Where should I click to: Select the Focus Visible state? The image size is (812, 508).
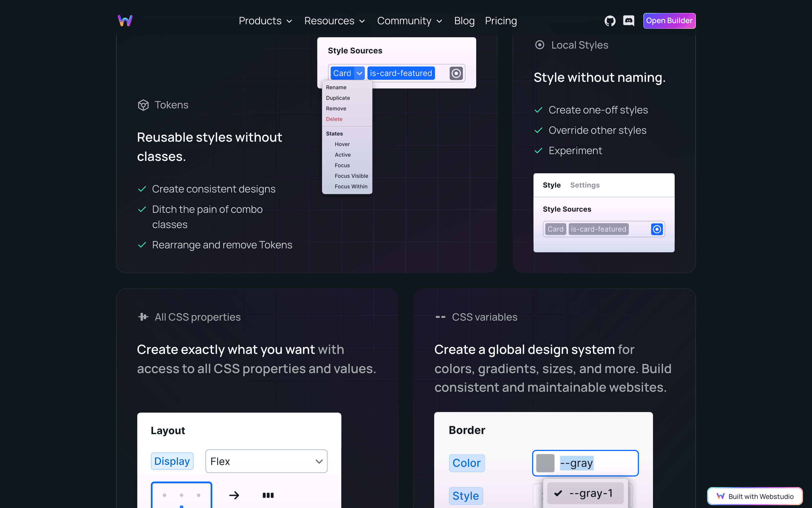pyautogui.click(x=351, y=176)
